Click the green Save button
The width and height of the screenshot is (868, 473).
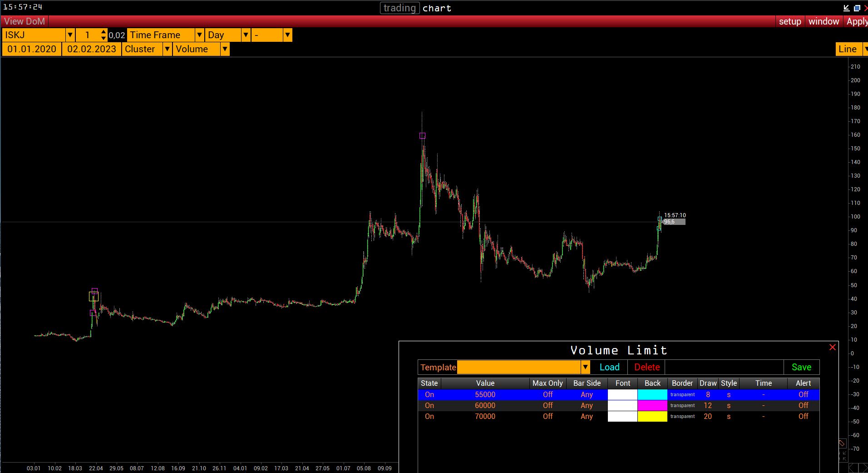pyautogui.click(x=801, y=367)
